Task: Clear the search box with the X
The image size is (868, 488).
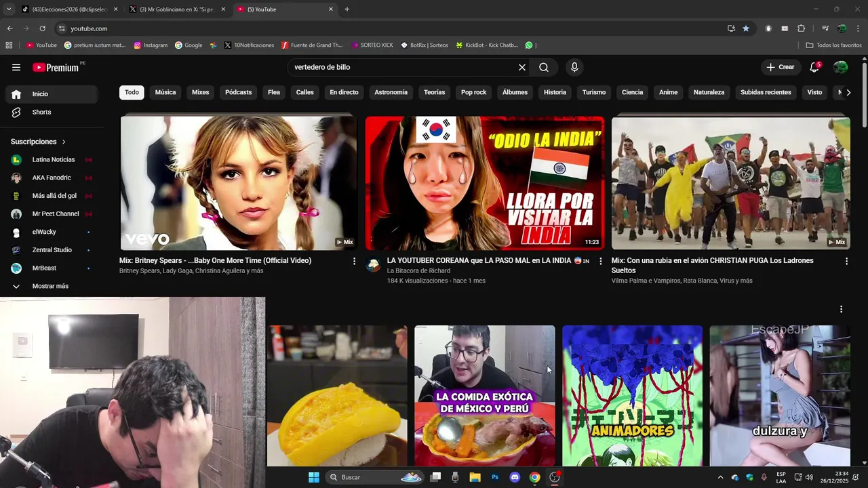Action: point(522,67)
